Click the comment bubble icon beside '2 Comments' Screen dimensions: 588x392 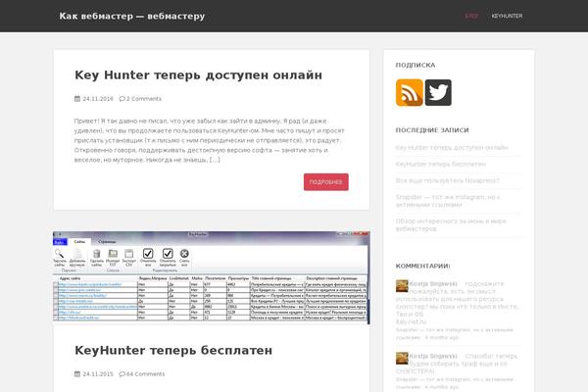coord(122,99)
